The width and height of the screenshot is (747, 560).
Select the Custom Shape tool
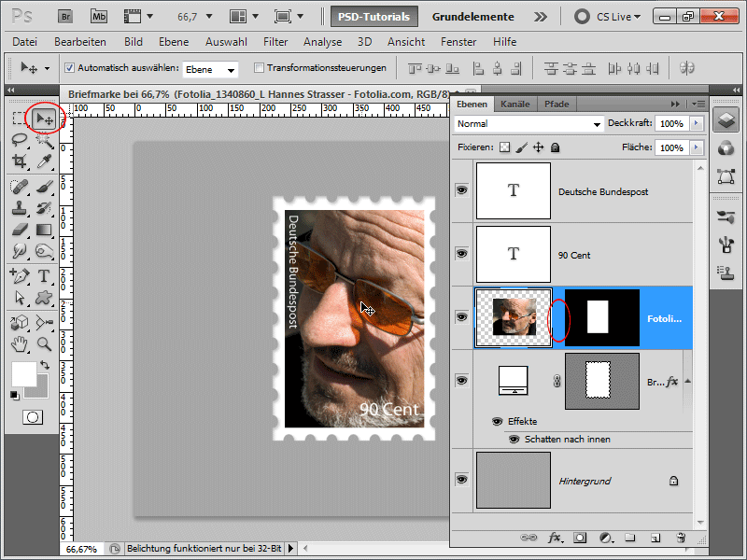pyautogui.click(x=44, y=298)
